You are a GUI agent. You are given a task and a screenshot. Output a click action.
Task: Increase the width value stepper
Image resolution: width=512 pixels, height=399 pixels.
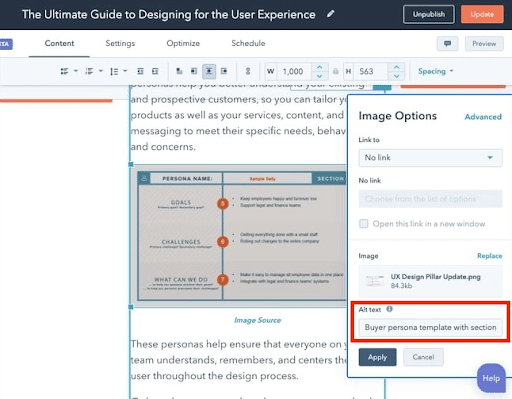pyautogui.click(x=319, y=67)
